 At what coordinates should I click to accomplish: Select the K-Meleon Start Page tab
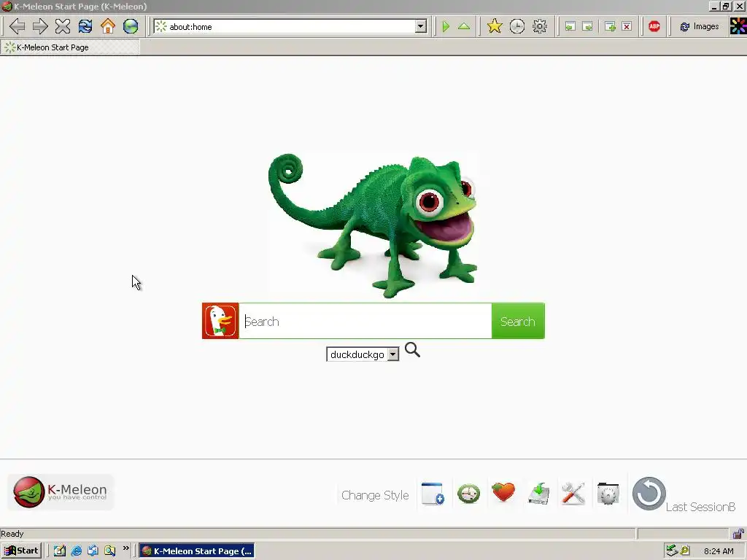pos(70,47)
